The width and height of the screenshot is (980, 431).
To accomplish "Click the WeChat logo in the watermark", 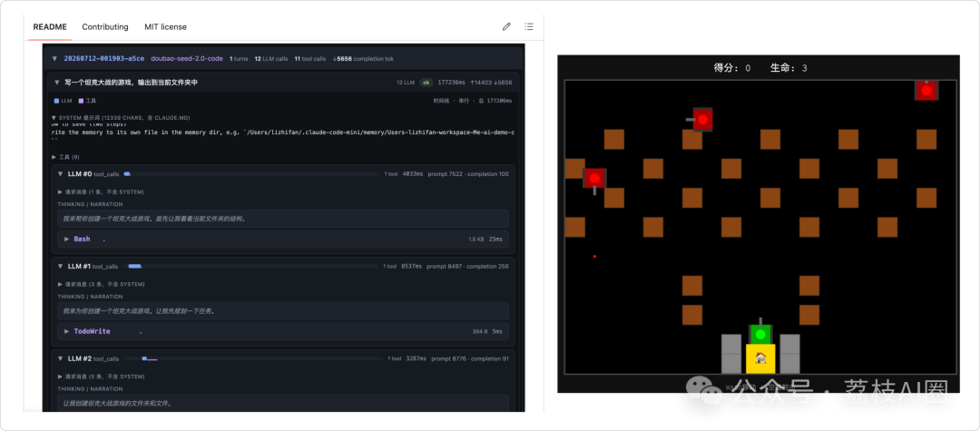I will coord(704,391).
